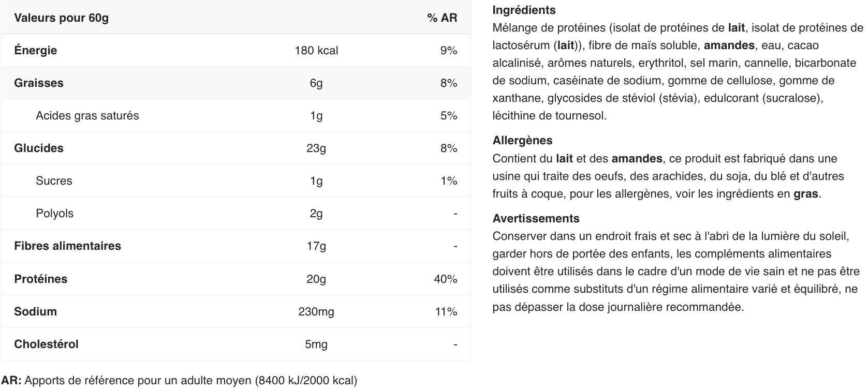Select the 180 kcal energy value
Screen dimensions: 868x391
click(316, 51)
